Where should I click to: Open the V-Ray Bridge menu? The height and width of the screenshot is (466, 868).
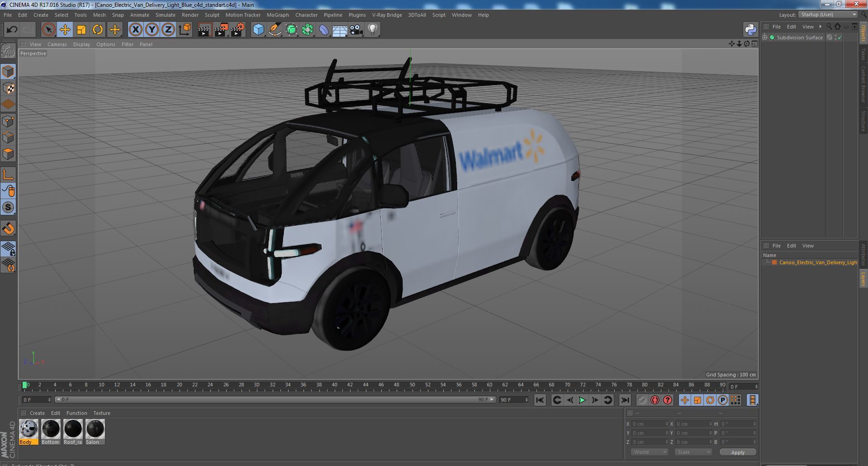coord(387,15)
